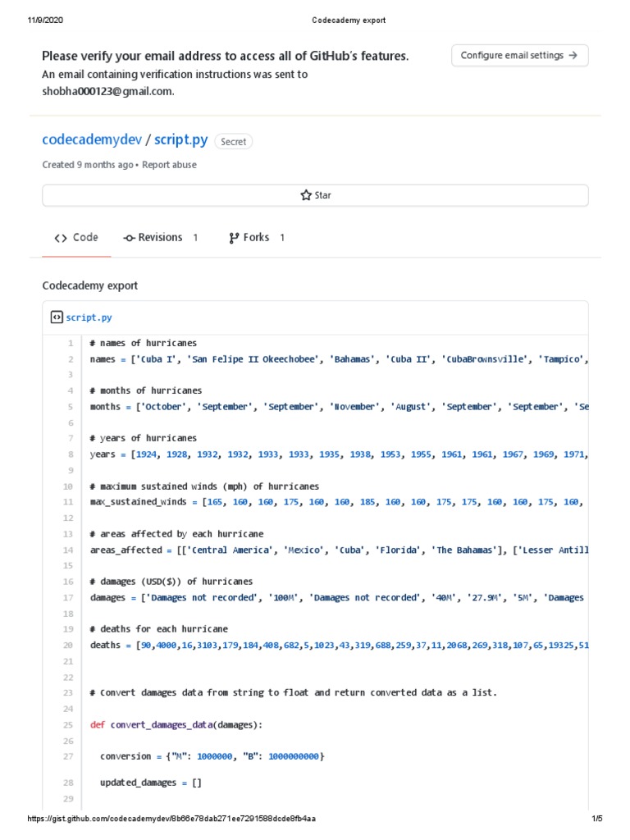Select line number 2 of the script

71,359
